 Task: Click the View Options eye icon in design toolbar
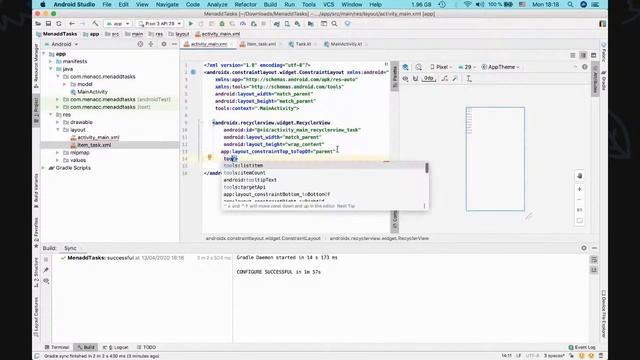pyautogui.click(x=405, y=78)
